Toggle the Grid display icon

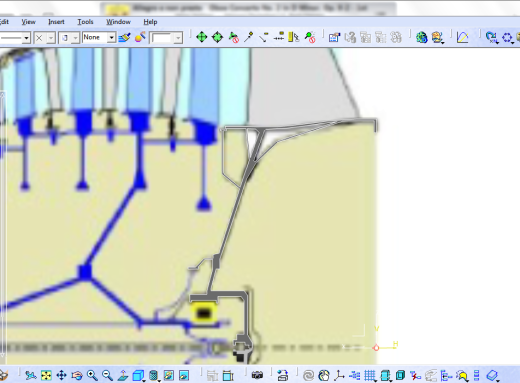370,375
